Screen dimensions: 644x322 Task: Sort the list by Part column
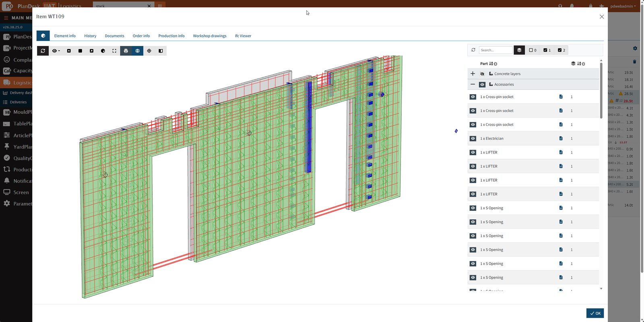(x=489, y=64)
